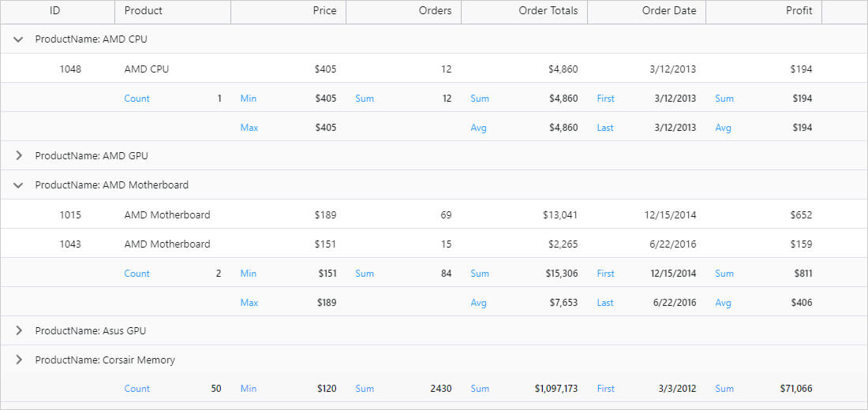Click the Product column header
Image resolution: width=868 pixels, height=410 pixels.
144,11
